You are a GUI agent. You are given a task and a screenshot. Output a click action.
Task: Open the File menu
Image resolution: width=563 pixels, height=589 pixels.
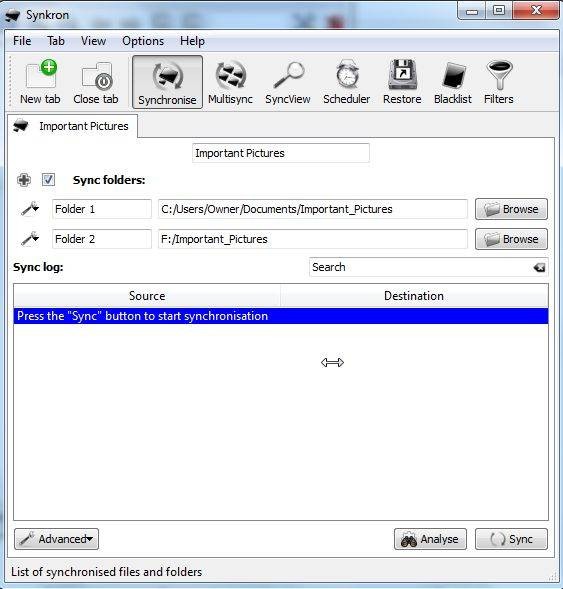coord(22,41)
